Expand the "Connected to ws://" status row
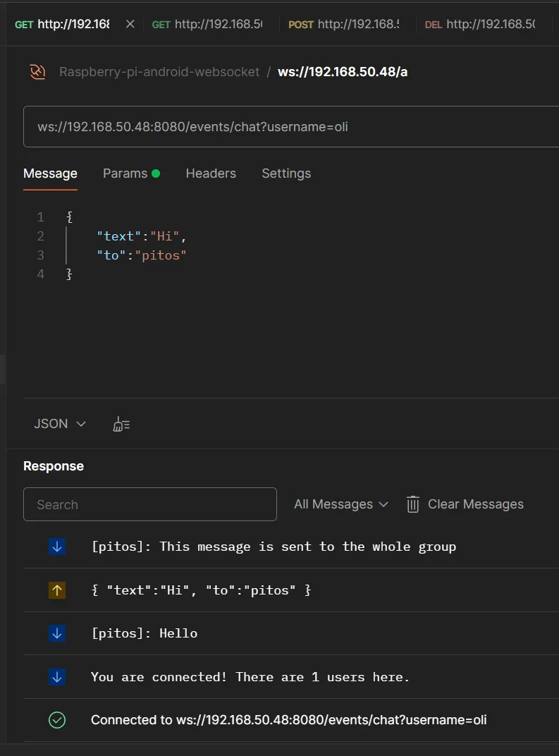This screenshot has height=756, width=559. pyautogui.click(x=291, y=720)
